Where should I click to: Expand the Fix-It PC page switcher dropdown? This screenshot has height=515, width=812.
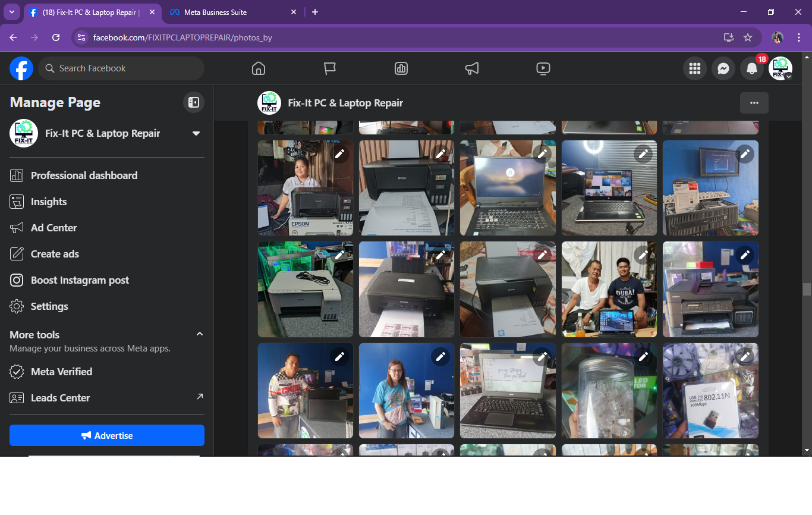[x=196, y=133]
